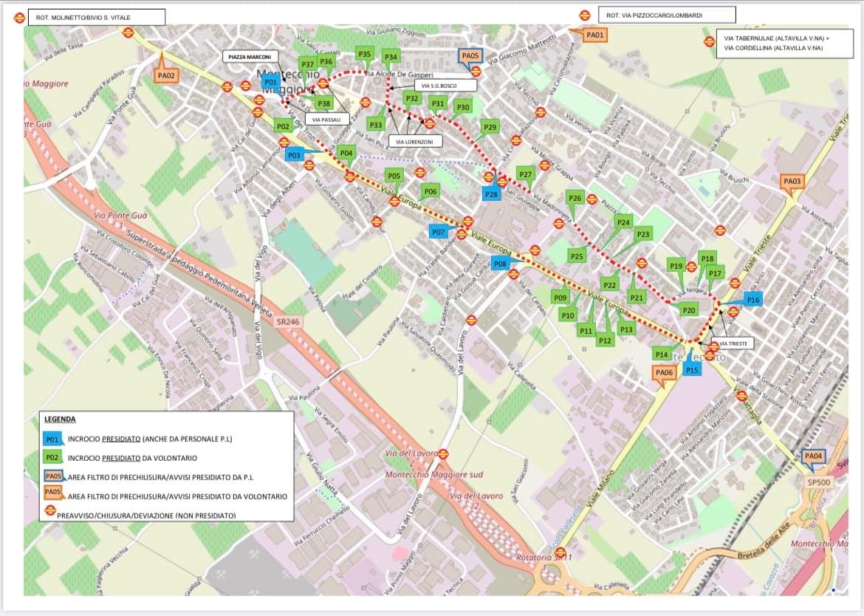Click the green P09 marker

click(x=560, y=298)
